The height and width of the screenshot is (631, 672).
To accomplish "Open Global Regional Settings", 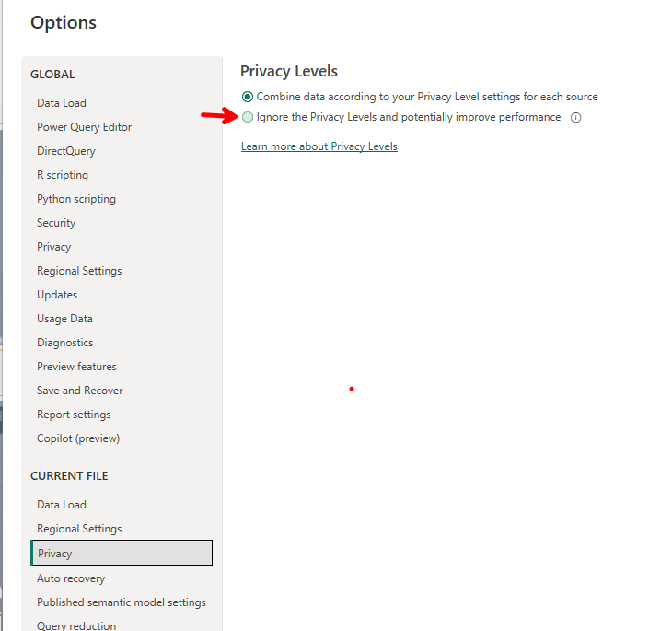I will click(79, 271).
